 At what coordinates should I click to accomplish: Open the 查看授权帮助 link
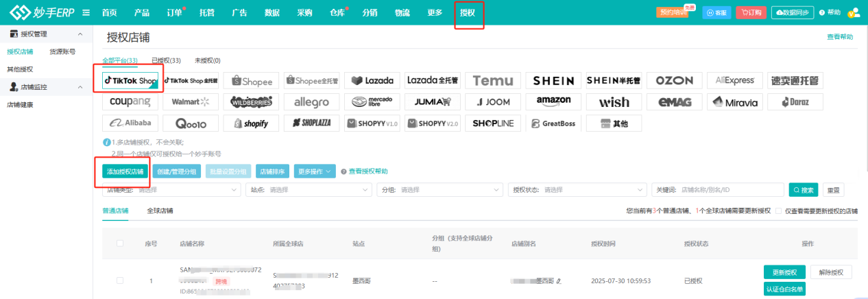[x=368, y=171]
